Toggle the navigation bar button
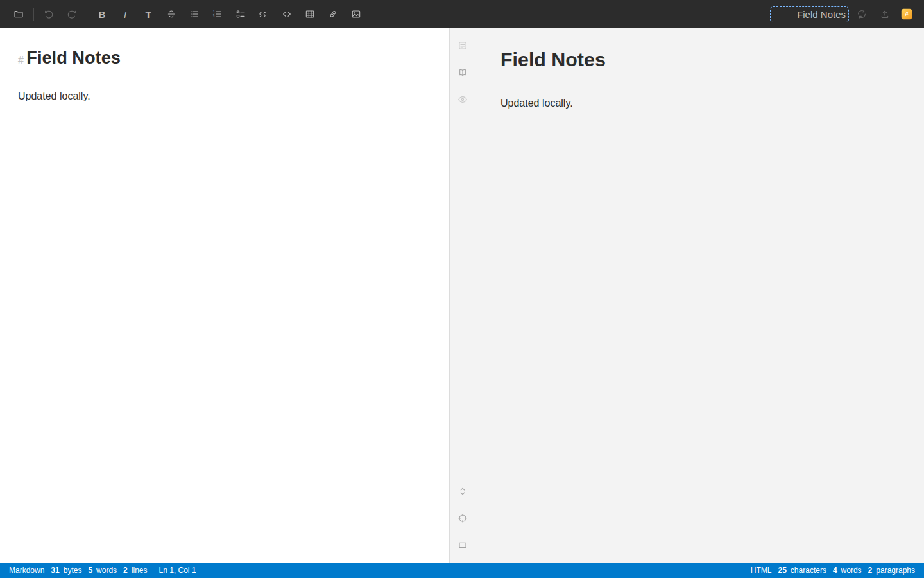The height and width of the screenshot is (578, 924). click(463, 46)
